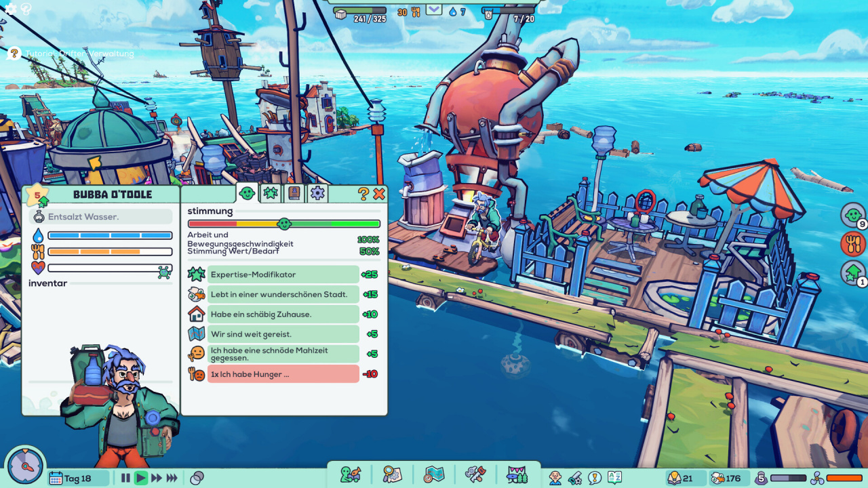Image resolution: width=868 pixels, height=488 pixels.
Task: Open the food alert icon on right
Action: (852, 244)
